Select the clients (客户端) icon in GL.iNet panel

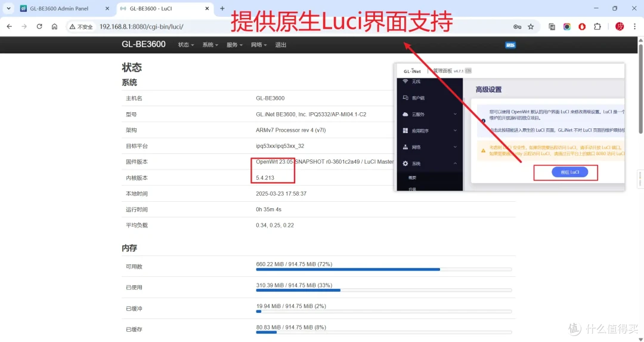[405, 98]
